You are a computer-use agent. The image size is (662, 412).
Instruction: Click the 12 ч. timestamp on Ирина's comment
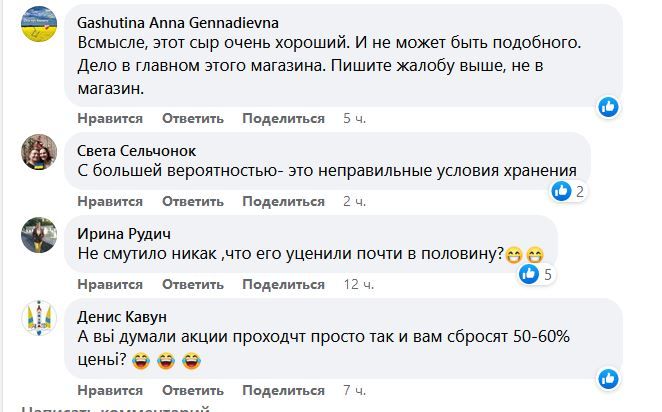[x=358, y=284]
